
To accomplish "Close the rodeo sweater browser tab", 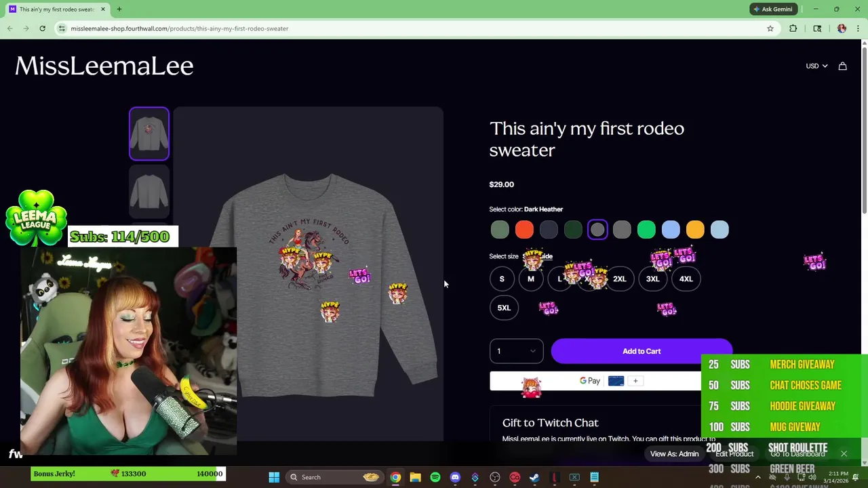I will (x=103, y=9).
